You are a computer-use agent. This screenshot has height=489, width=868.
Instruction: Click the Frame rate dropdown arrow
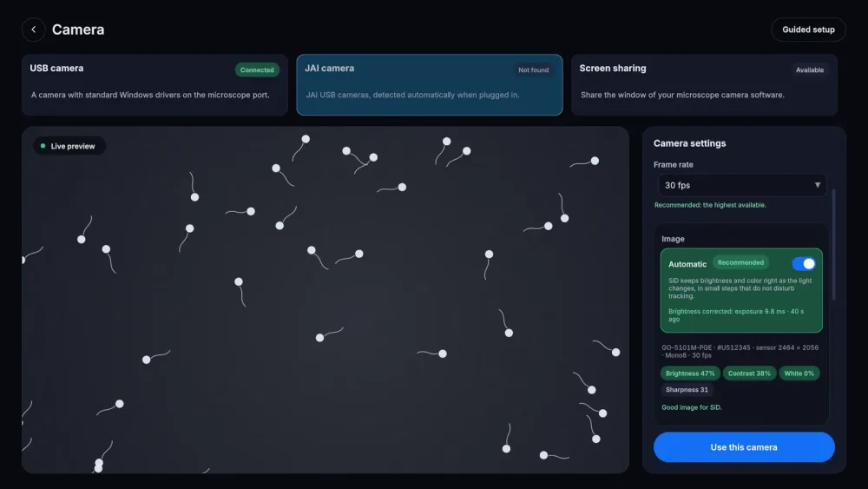pos(817,185)
